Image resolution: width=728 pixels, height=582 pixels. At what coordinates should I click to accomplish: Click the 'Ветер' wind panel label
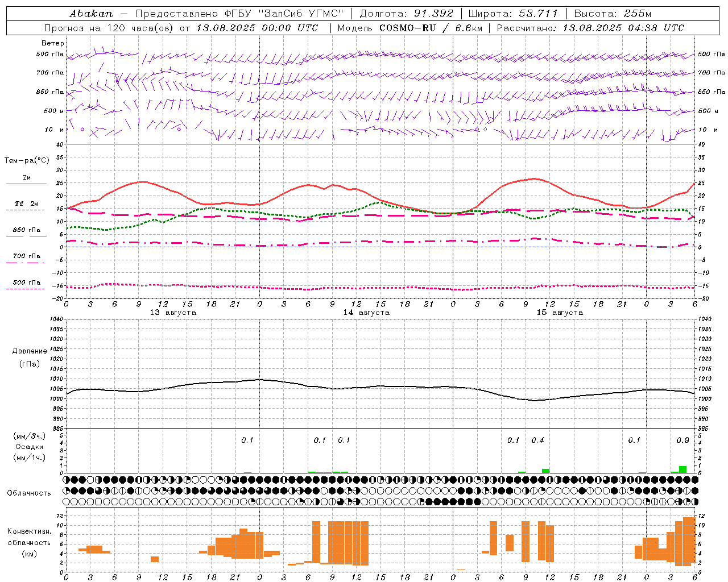tap(53, 43)
